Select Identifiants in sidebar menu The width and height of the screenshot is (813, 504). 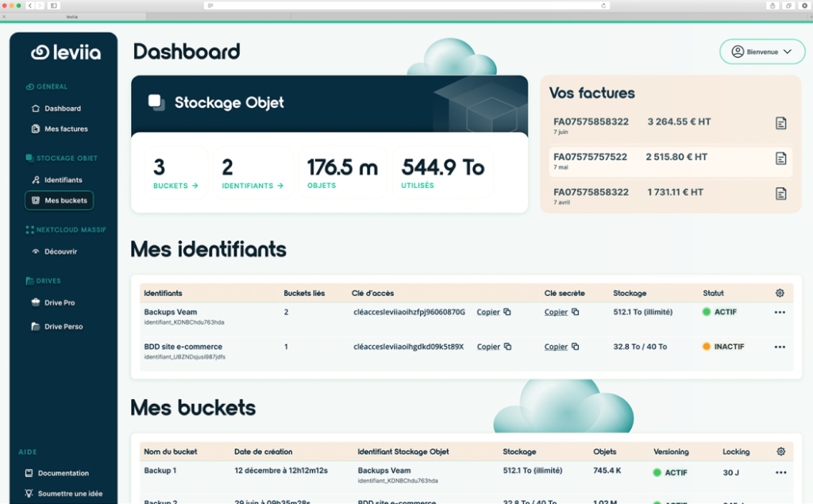coord(63,180)
